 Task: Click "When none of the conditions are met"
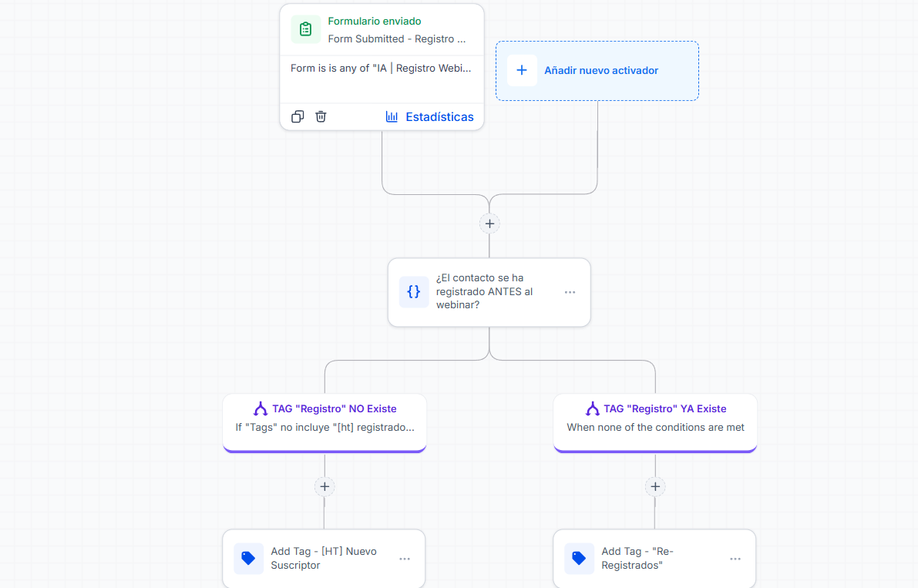pyautogui.click(x=655, y=427)
